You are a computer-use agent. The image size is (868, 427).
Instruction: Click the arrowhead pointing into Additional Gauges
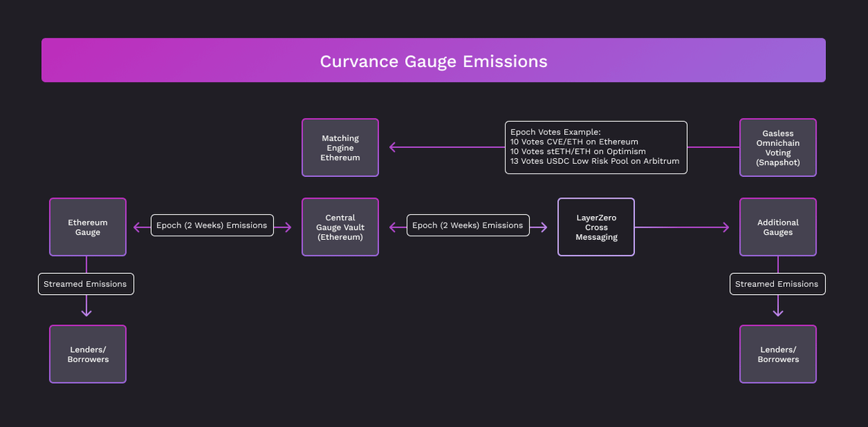725,228
